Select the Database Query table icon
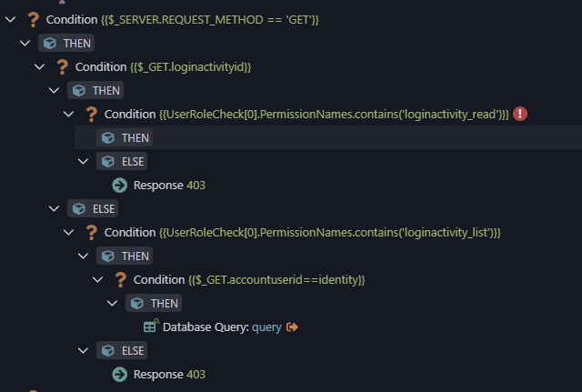This screenshot has width=582, height=392. [x=150, y=327]
